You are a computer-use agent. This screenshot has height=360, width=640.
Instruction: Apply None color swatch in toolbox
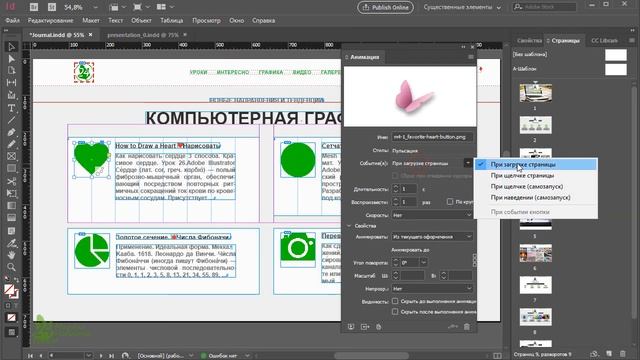click(x=11, y=318)
